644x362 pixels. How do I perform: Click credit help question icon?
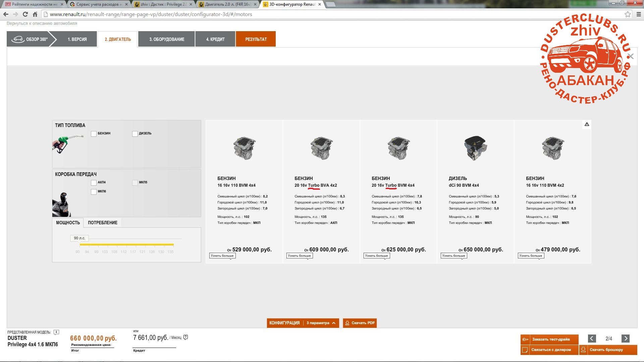coord(186,338)
